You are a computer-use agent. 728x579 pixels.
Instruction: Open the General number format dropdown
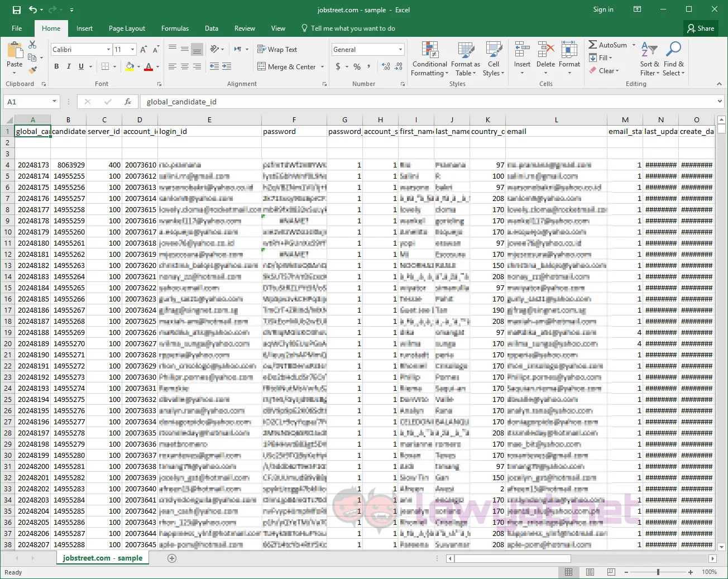pyautogui.click(x=400, y=50)
